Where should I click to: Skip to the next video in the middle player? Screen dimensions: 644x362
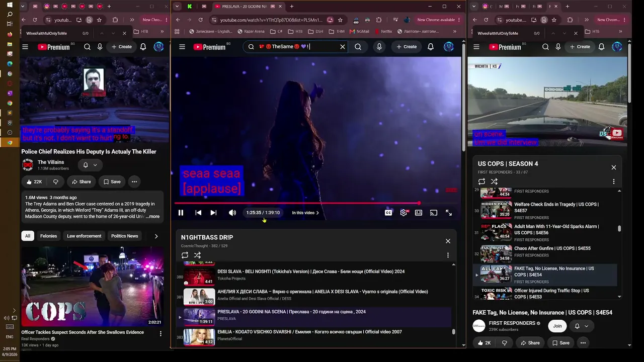pos(213,213)
